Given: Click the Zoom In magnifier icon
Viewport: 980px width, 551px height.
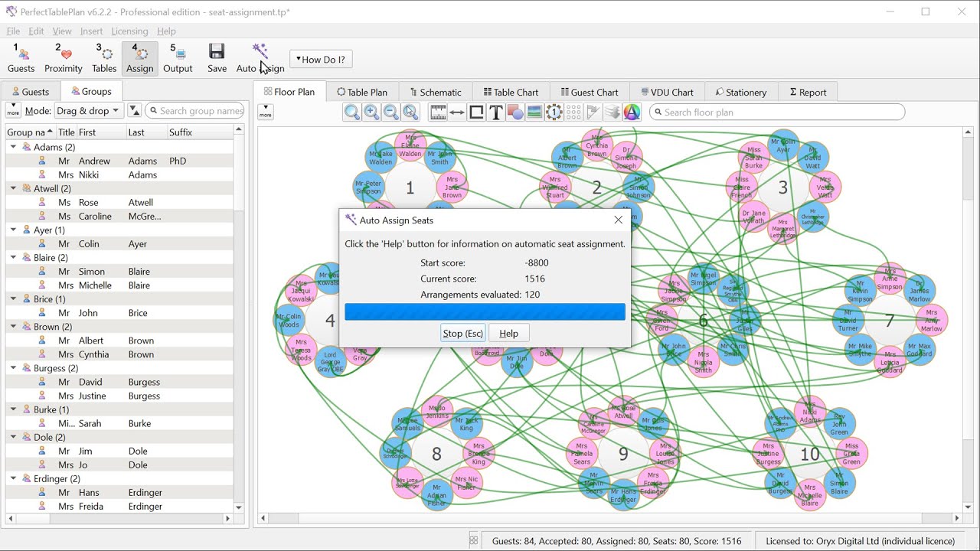Looking at the screenshot, I should [x=371, y=112].
